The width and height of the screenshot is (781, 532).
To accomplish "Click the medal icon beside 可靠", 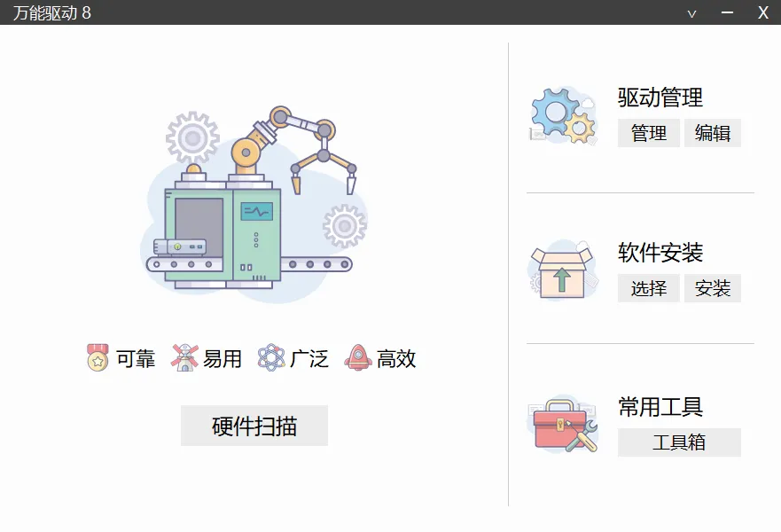I will (98, 357).
